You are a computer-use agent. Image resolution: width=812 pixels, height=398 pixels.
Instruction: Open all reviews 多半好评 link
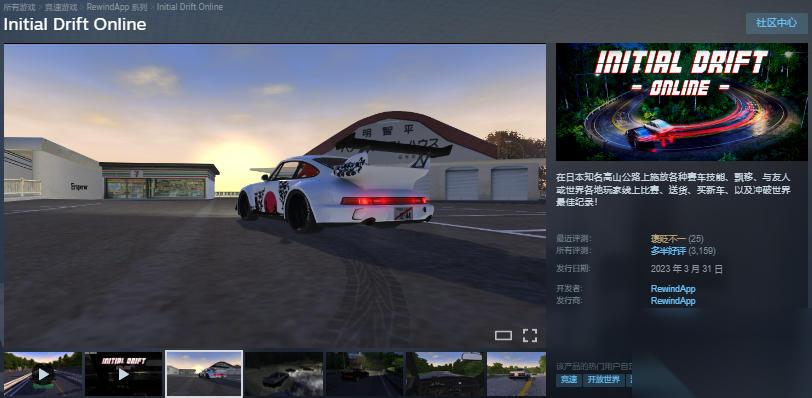click(x=668, y=251)
